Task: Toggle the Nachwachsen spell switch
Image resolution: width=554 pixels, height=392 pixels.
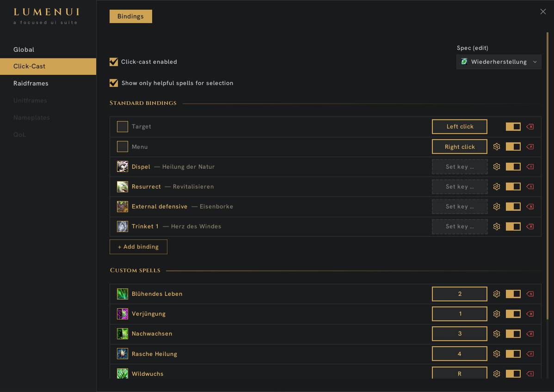Action: tap(513, 334)
